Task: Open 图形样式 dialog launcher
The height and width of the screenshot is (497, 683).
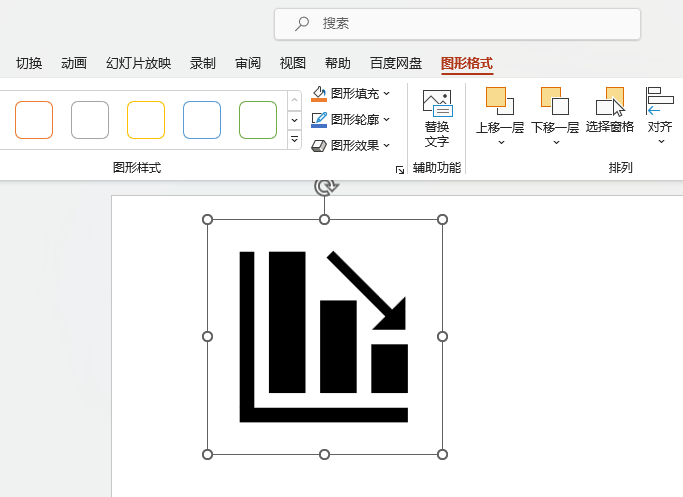Action: pos(399,170)
